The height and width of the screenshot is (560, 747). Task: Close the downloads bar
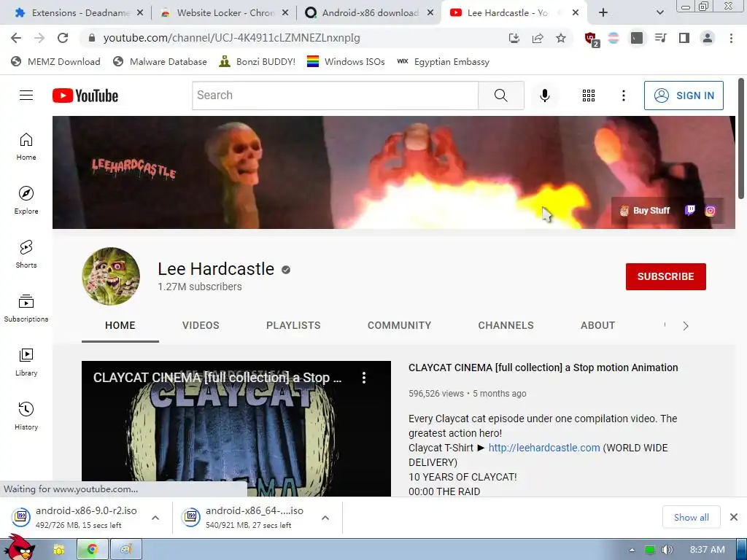[x=734, y=517]
